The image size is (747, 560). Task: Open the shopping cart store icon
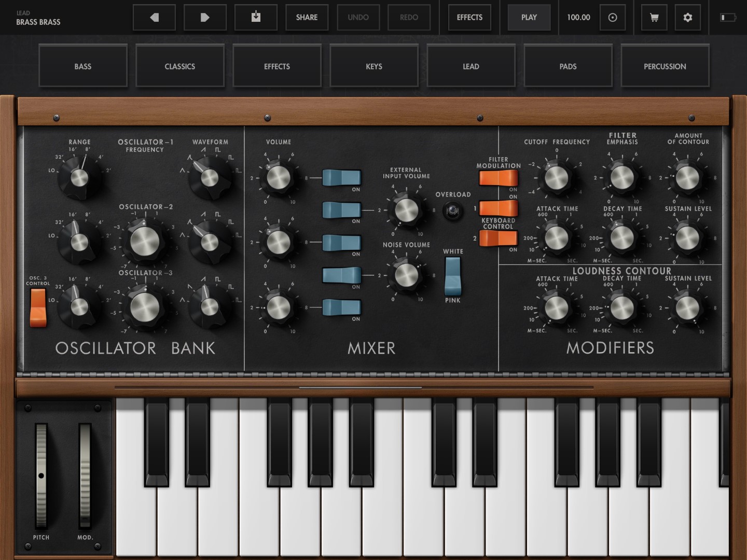coord(654,18)
